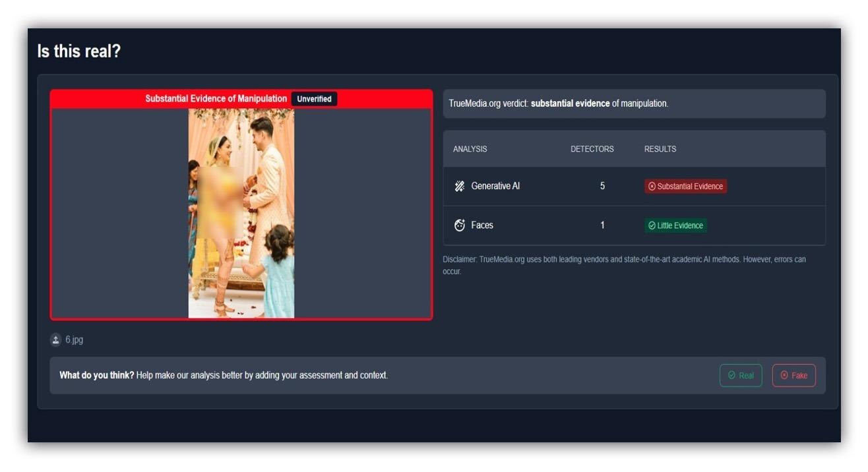Click the X icon inside Fake button
Image resolution: width=868 pixels, height=472 pixels.
pyautogui.click(x=784, y=376)
